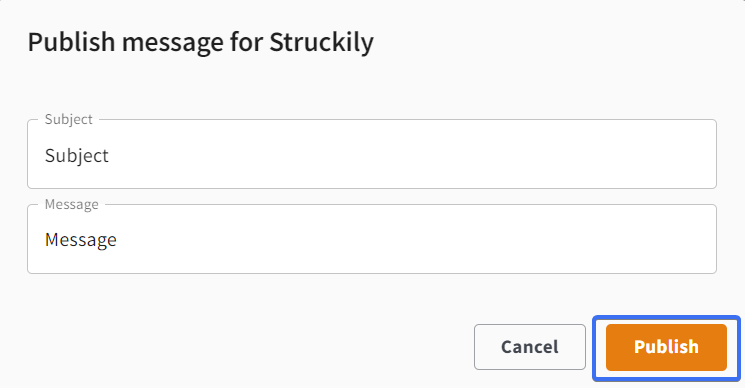Click empty right side of Message field
Screen dimensions: 745x388
pos(570,240)
